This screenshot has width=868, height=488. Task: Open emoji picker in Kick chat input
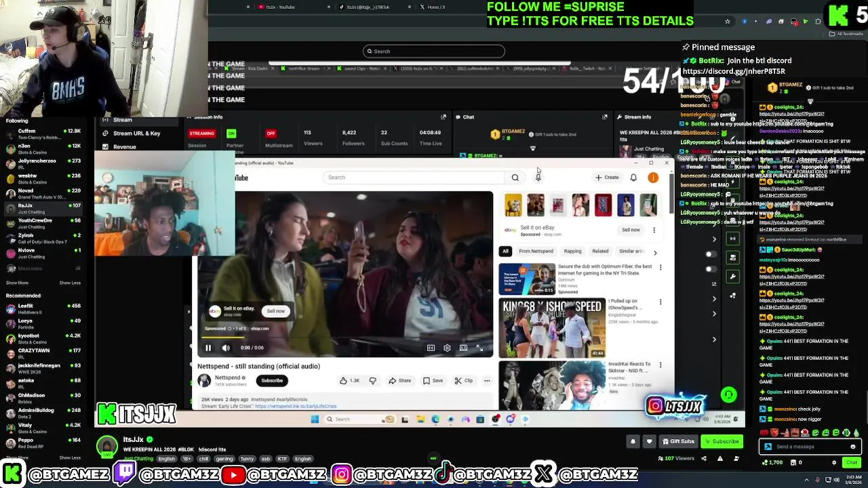[x=852, y=447]
